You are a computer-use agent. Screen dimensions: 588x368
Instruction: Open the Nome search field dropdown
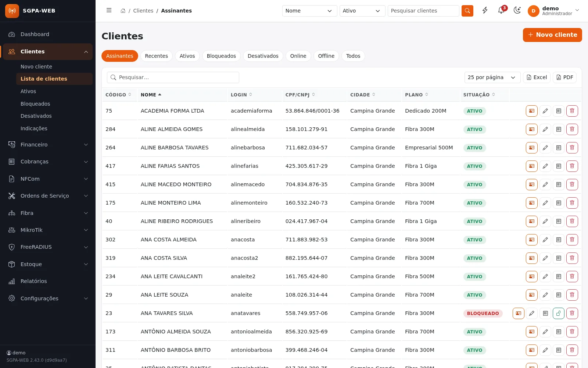pos(309,11)
